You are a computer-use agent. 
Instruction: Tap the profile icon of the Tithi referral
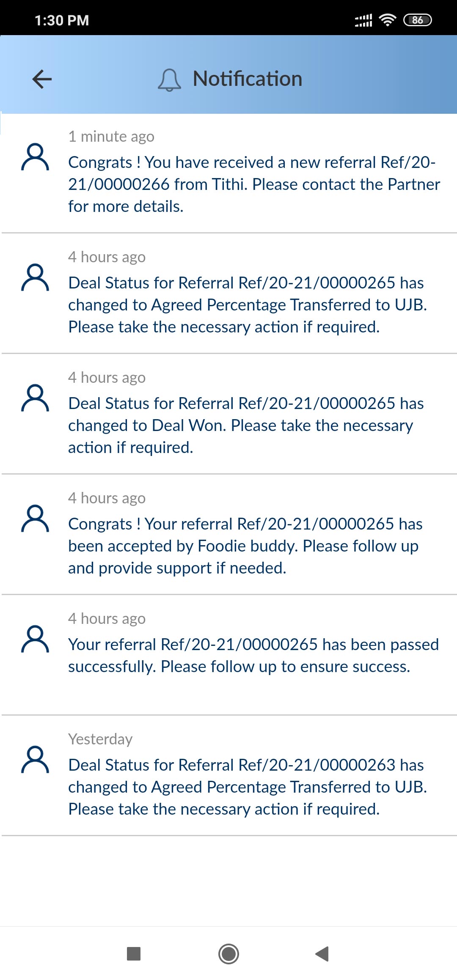pyautogui.click(x=35, y=157)
